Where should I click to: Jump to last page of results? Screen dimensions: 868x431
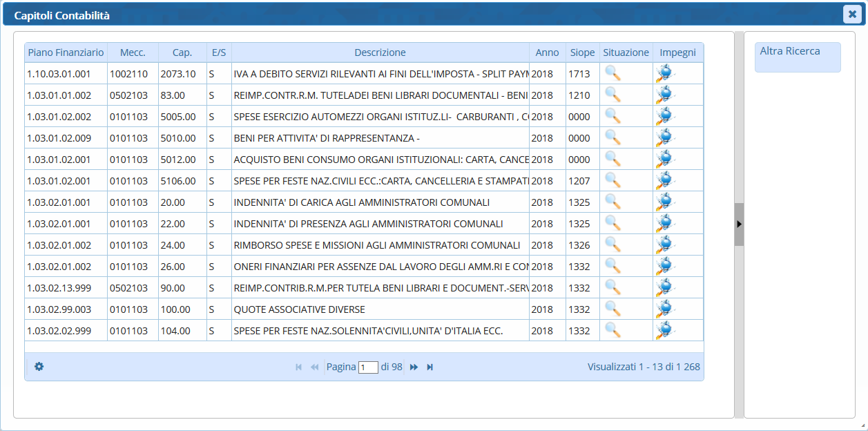(x=430, y=367)
